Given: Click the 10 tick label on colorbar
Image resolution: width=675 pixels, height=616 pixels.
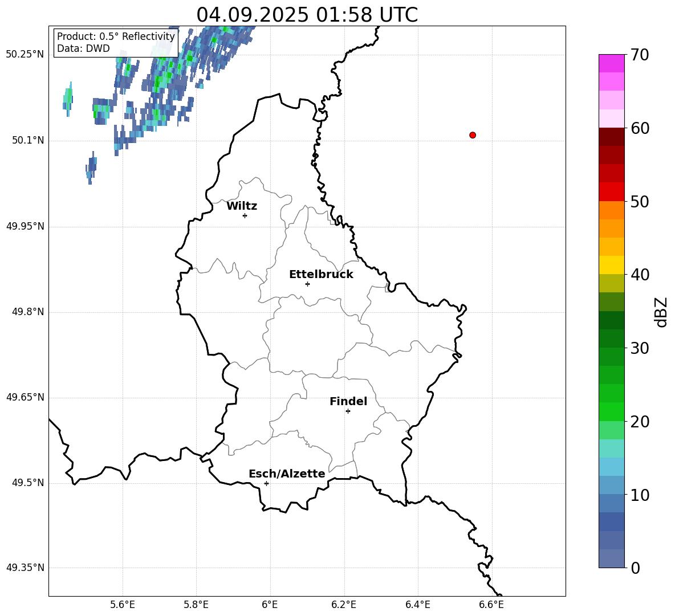Looking at the screenshot, I should [640, 495].
